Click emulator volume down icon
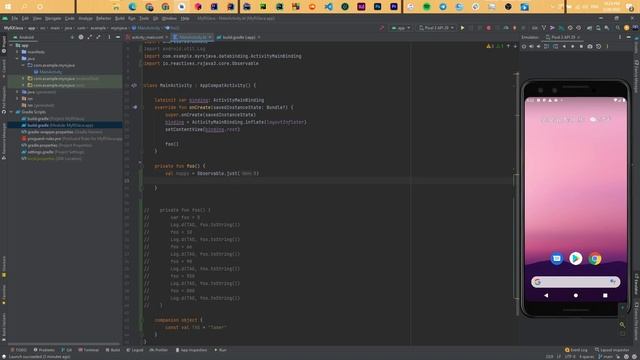This screenshot has width=640, height=360. pyautogui.click(x=539, y=47)
